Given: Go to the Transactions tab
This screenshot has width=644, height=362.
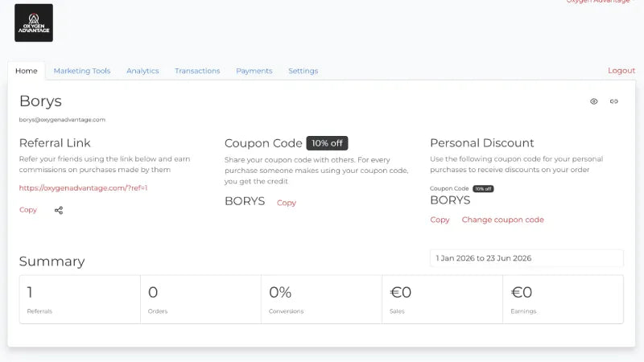Looking at the screenshot, I should coord(197,71).
